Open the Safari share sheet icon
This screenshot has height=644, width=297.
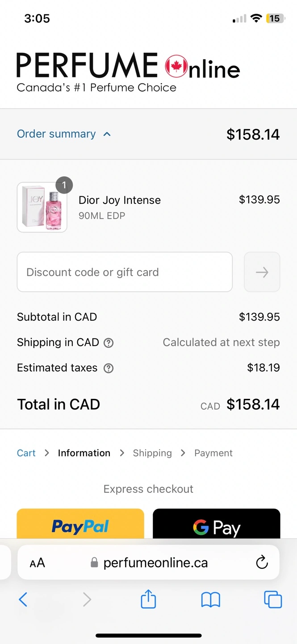click(148, 599)
